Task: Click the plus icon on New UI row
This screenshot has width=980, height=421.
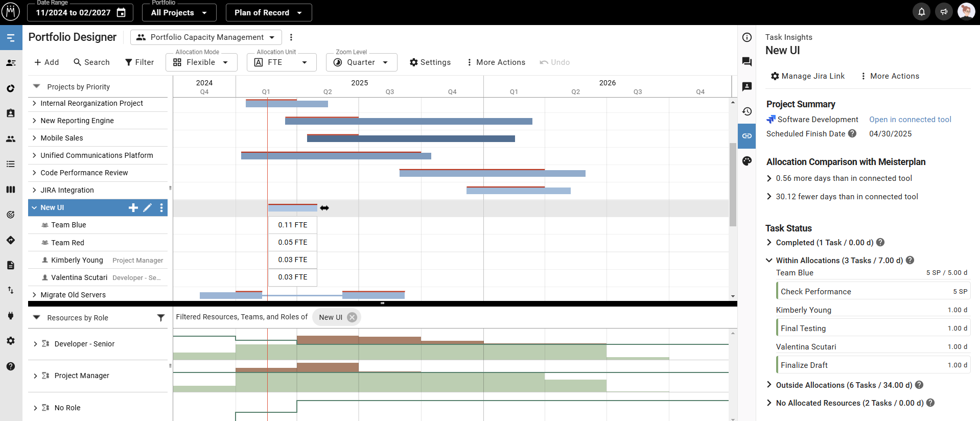Action: point(133,207)
